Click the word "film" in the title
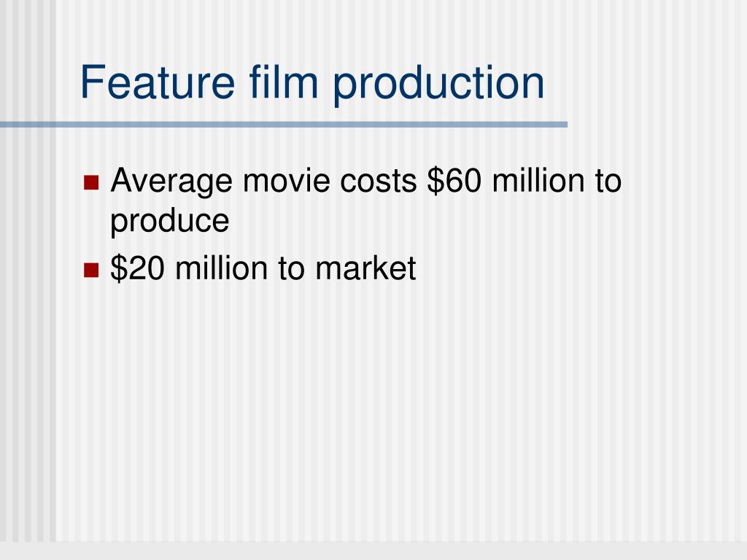Image resolution: width=747 pixels, height=560 pixels. click(284, 82)
